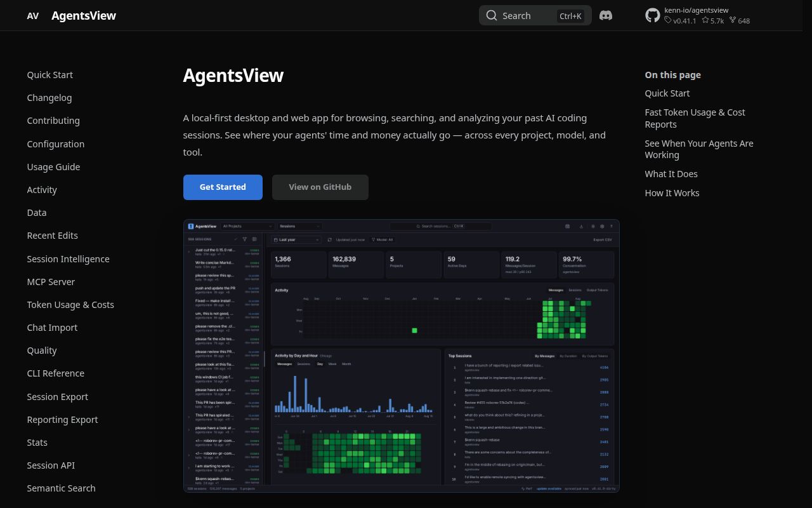812x508 pixels.
Task: Go to Quick Start in sidebar
Action: click(x=49, y=75)
